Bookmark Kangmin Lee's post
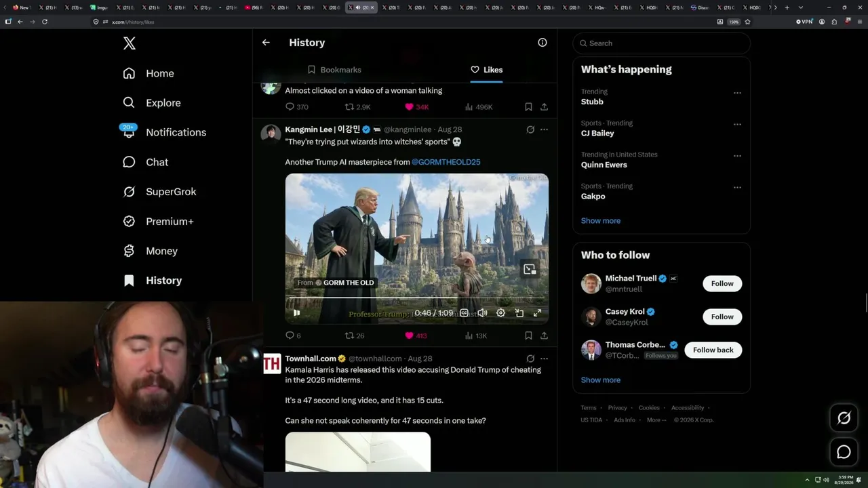Screen dimensions: 868x488 pyautogui.click(x=528, y=335)
